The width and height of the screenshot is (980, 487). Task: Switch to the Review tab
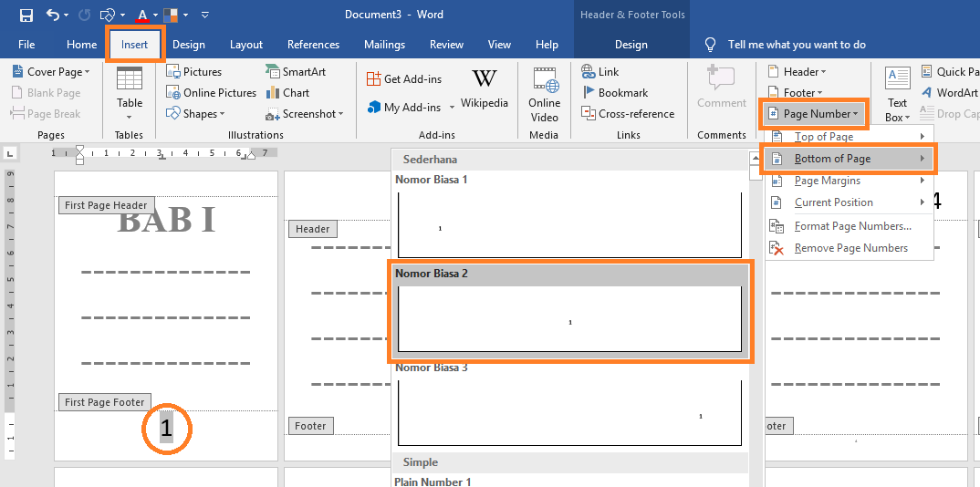(446, 45)
